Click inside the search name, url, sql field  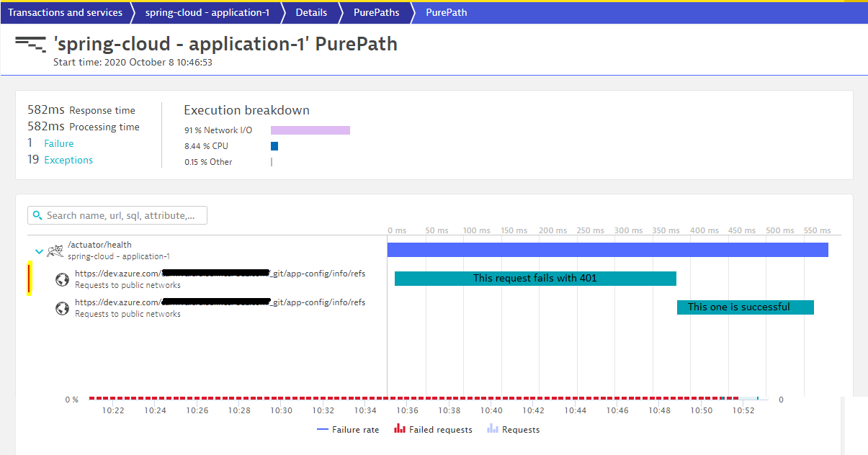click(122, 215)
